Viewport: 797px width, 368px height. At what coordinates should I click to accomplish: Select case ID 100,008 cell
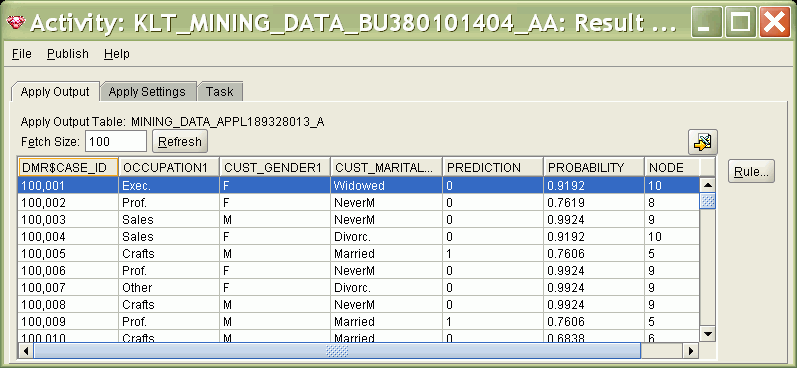68,304
